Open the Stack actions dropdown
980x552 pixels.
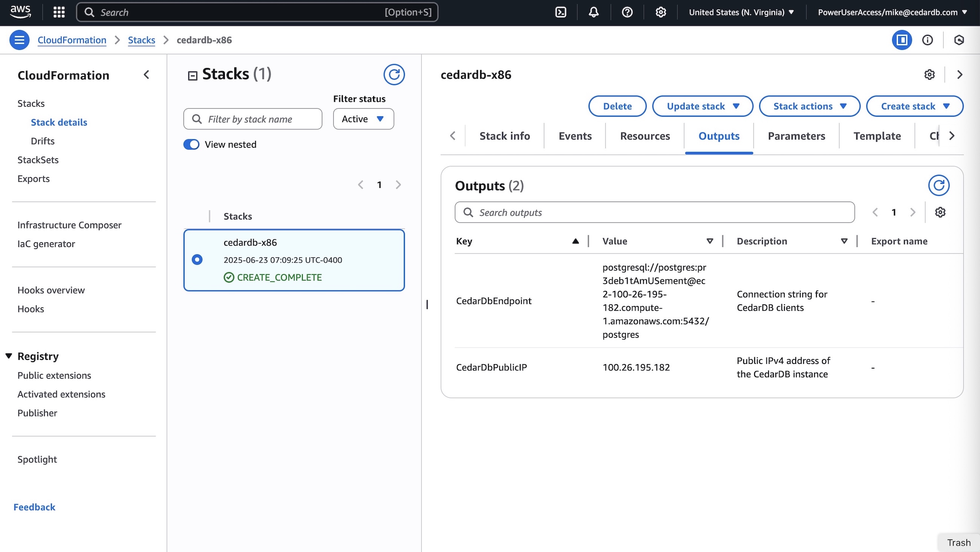pos(810,106)
